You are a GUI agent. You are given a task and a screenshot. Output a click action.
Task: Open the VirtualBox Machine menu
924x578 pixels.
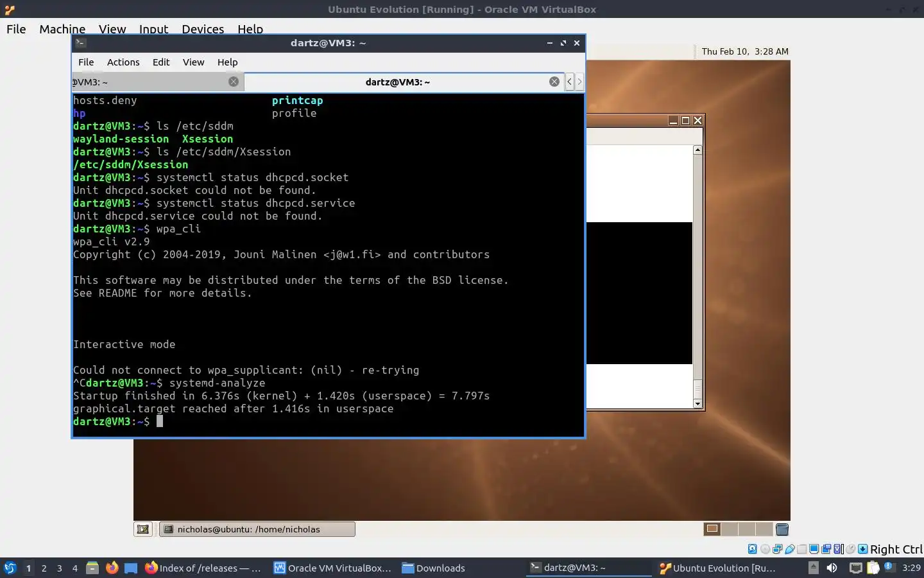point(62,29)
